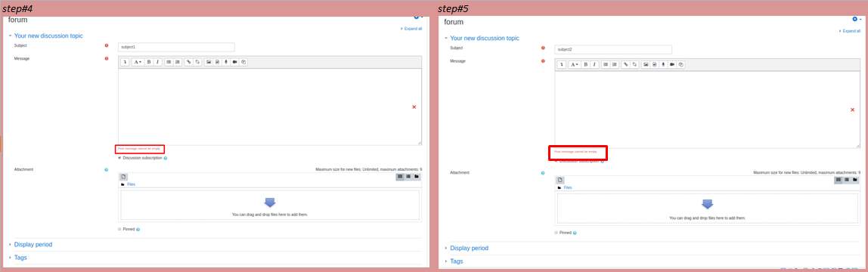Insert ordered list in step#4 editor

(178, 63)
